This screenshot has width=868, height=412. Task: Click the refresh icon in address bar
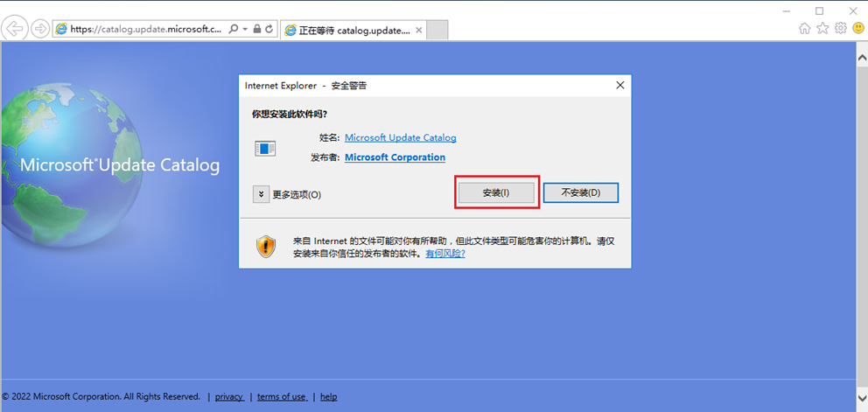pos(269,29)
